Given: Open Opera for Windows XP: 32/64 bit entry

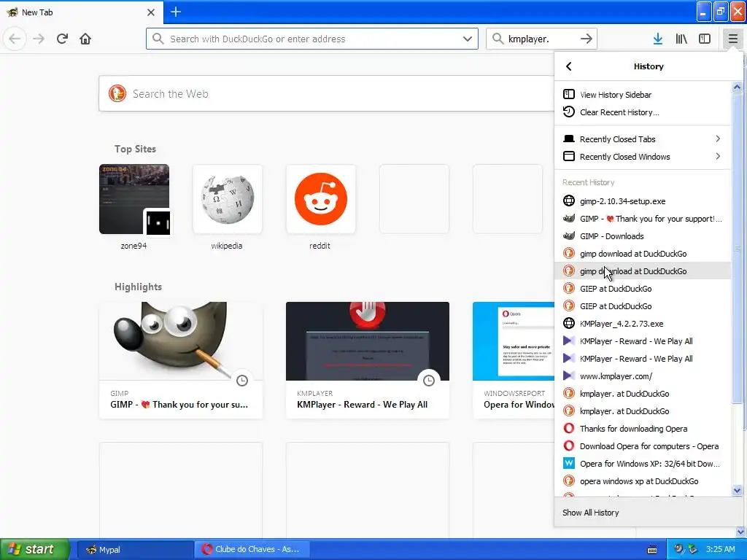Looking at the screenshot, I should coord(642,464).
